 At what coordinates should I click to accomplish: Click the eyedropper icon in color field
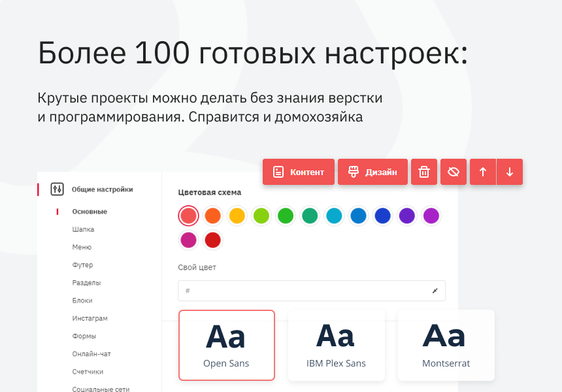click(x=435, y=291)
